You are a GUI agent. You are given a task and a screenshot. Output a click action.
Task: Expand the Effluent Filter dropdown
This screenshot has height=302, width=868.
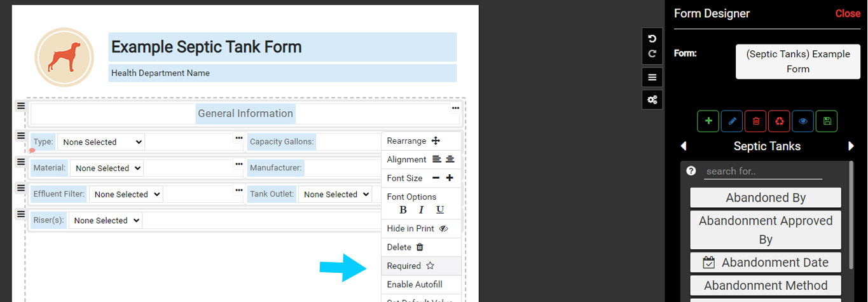click(x=126, y=195)
